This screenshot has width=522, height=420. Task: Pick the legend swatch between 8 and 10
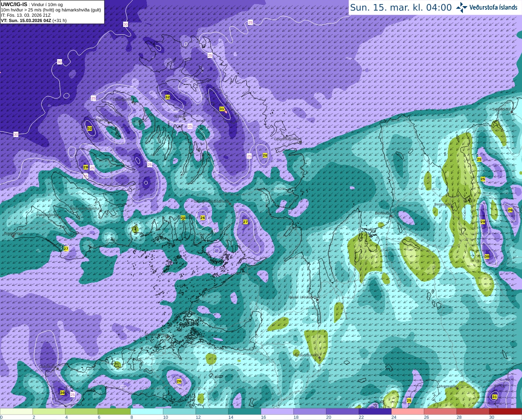(x=147, y=411)
